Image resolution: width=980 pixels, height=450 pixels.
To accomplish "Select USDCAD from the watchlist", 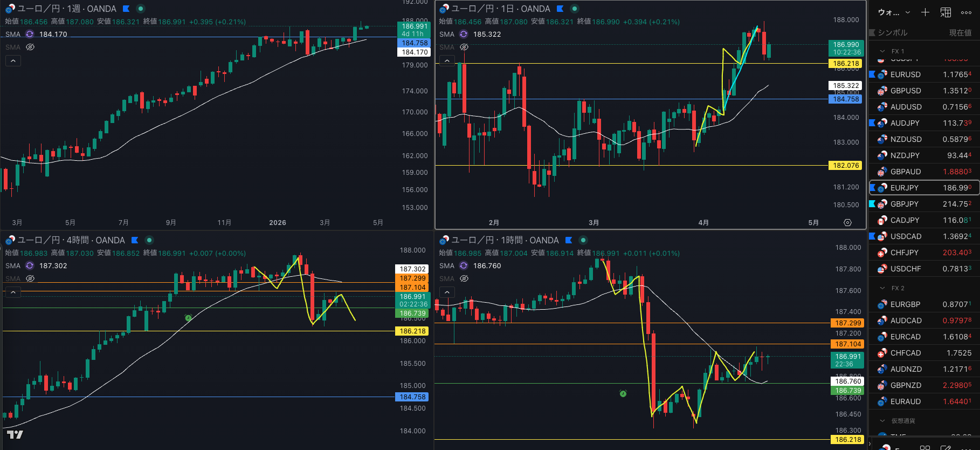I will pyautogui.click(x=906, y=236).
